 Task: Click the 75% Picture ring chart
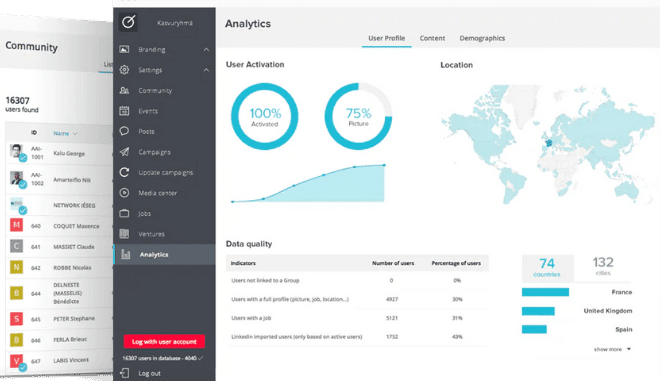358,116
